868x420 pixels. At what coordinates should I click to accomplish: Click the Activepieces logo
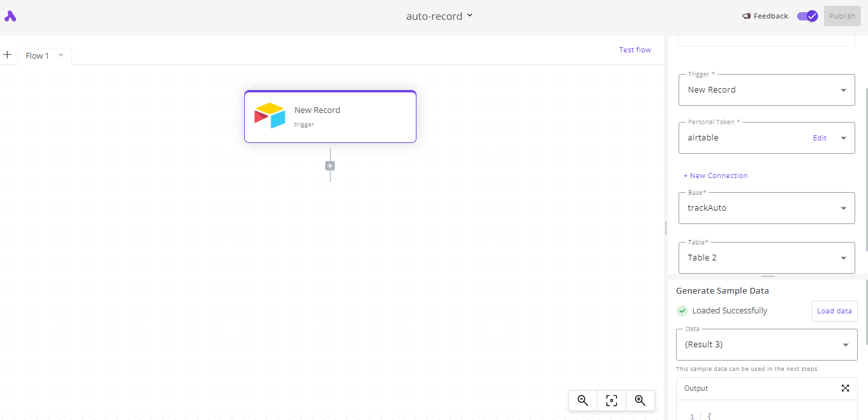point(10,15)
